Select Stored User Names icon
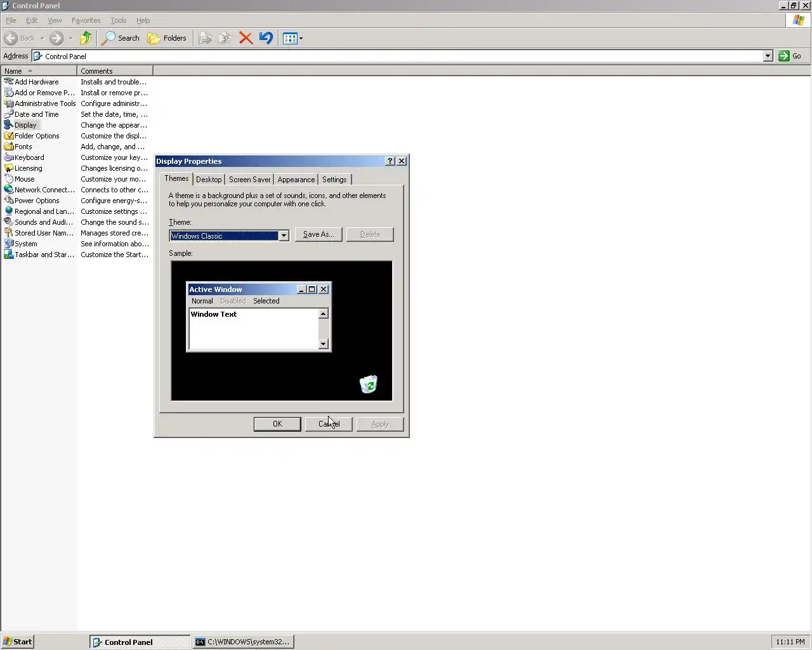The image size is (812, 650). [9, 233]
